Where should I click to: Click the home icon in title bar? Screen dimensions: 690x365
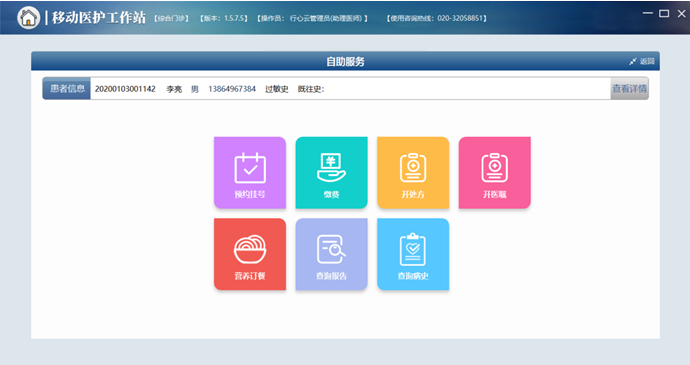[x=29, y=18]
